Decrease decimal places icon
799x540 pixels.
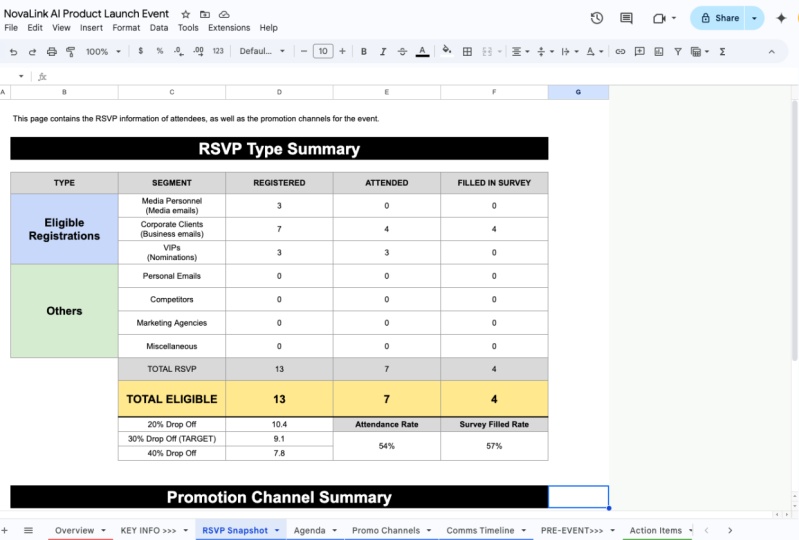pyautogui.click(x=179, y=51)
